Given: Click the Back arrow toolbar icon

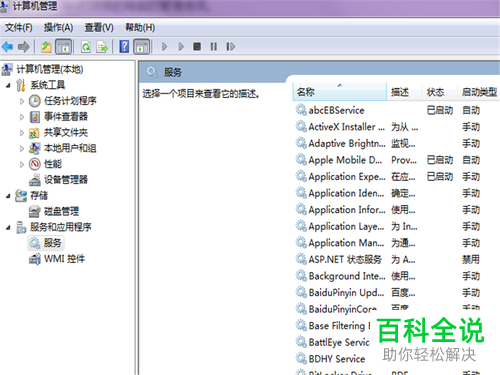Looking at the screenshot, I should (x=7, y=47).
